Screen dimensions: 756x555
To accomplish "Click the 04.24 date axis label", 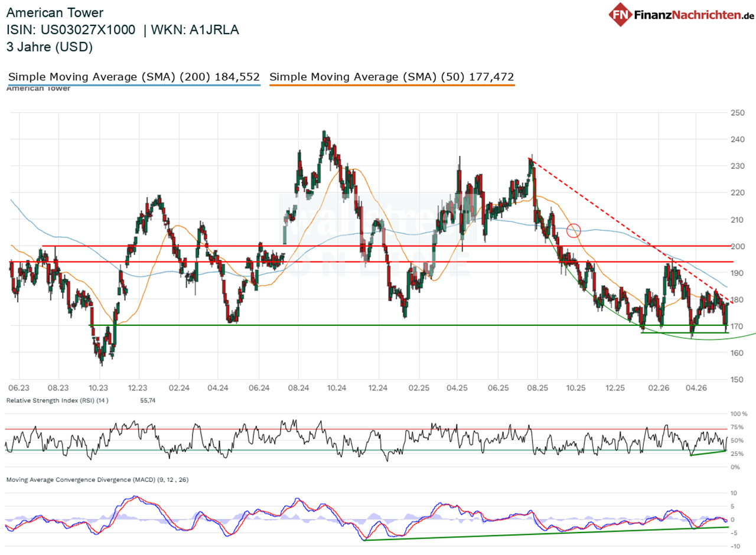I will tap(218, 387).
